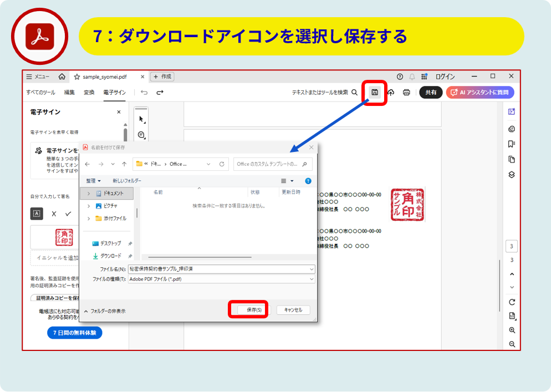Image resolution: width=551 pixels, height=392 pixels.
Task: Click the home icon beside メニュー
Action: [62, 77]
